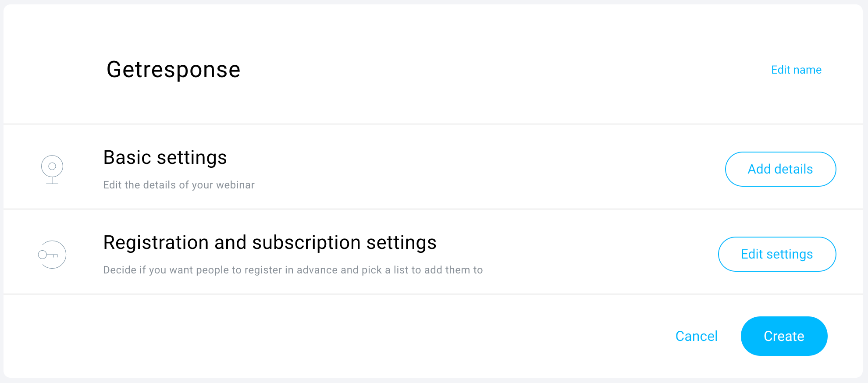This screenshot has width=868, height=383.
Task: Click the 'Decide if you want people to register' description
Action: (x=293, y=270)
